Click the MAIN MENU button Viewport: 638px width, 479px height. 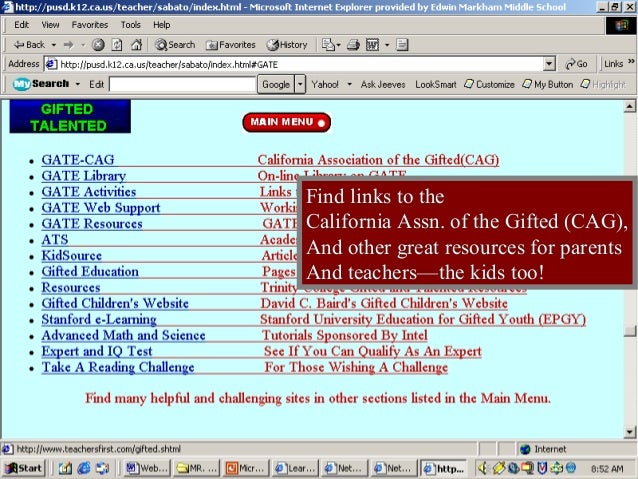[x=286, y=122]
